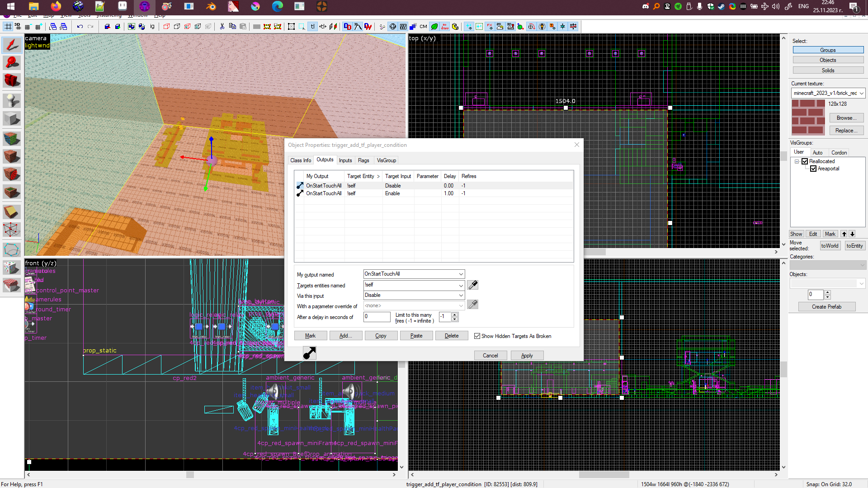This screenshot has height=488, width=868.
Task: Click the Cut scissors icon
Action: pyautogui.click(x=222, y=27)
